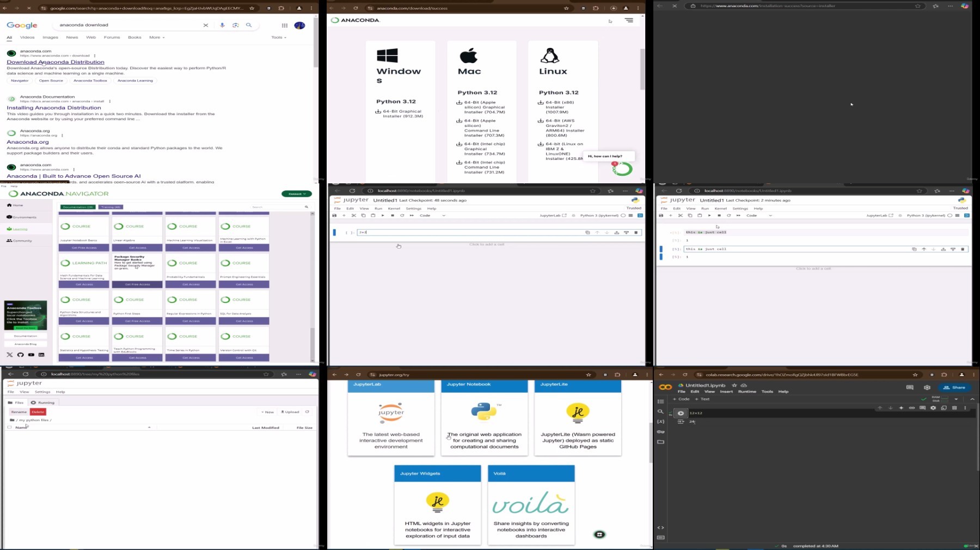Click the Anaconda Navigator course list scrollbar
Image resolution: width=980 pixels, height=550 pixels.
[x=313, y=344]
